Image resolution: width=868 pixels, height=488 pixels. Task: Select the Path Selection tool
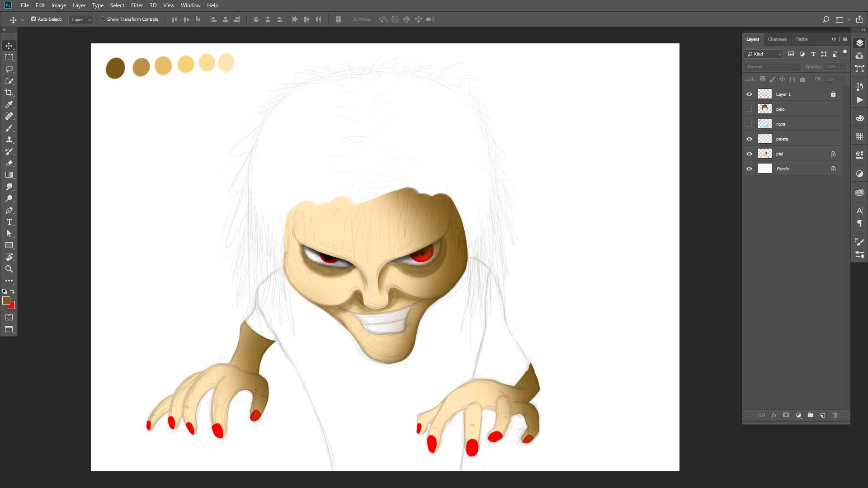pos(9,234)
